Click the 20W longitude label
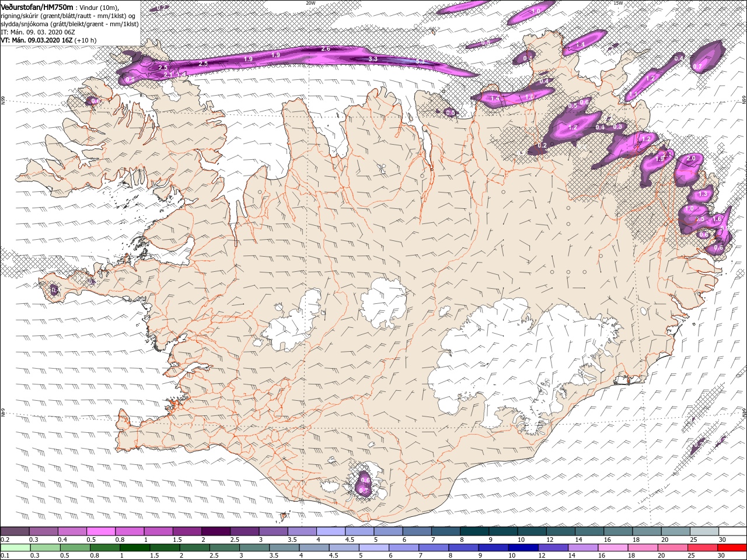The image size is (747, 560). 311,3
